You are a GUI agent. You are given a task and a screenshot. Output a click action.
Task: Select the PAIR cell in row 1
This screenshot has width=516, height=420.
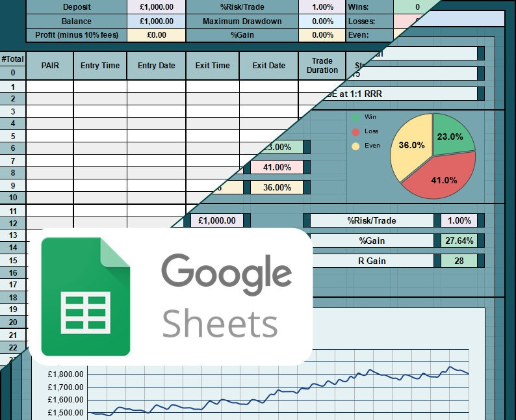[50, 86]
